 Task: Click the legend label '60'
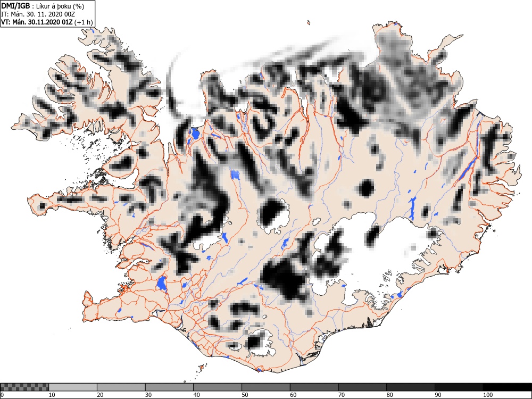[x=293, y=395]
